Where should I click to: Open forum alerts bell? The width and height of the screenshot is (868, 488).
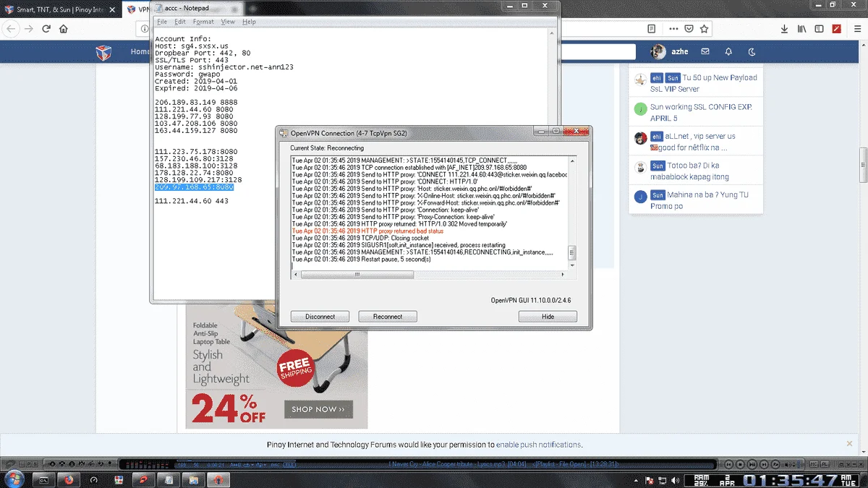coord(728,51)
